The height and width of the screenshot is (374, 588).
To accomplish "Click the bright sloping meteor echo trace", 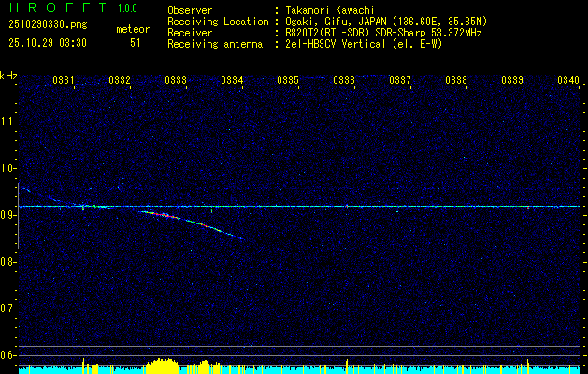I will pyautogui.click(x=192, y=224).
